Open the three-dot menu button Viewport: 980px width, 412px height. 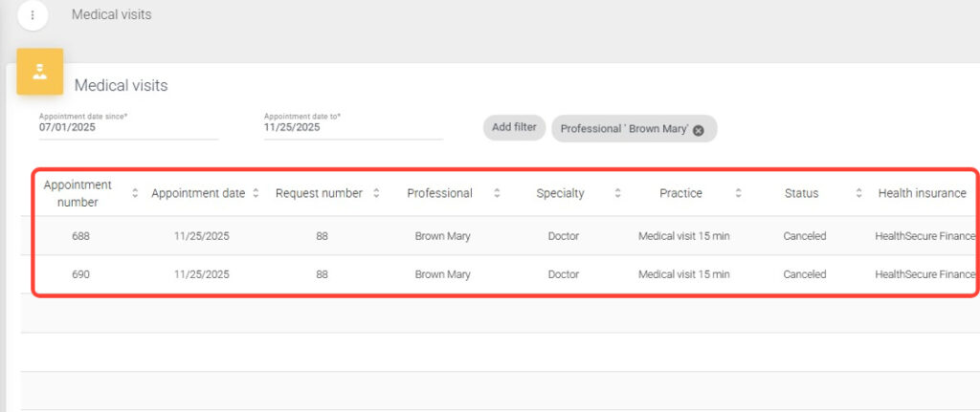point(33,15)
